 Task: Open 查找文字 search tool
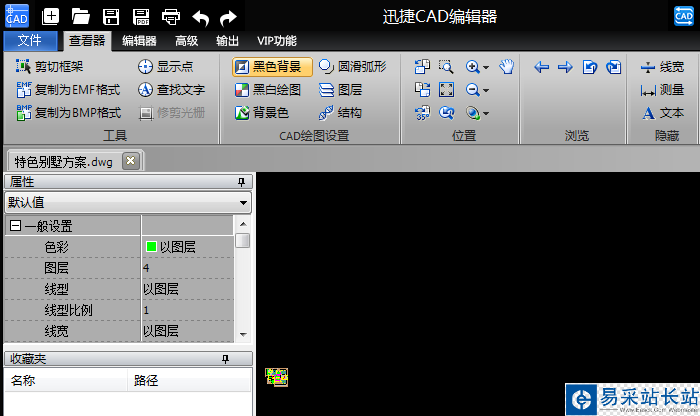[x=171, y=90]
